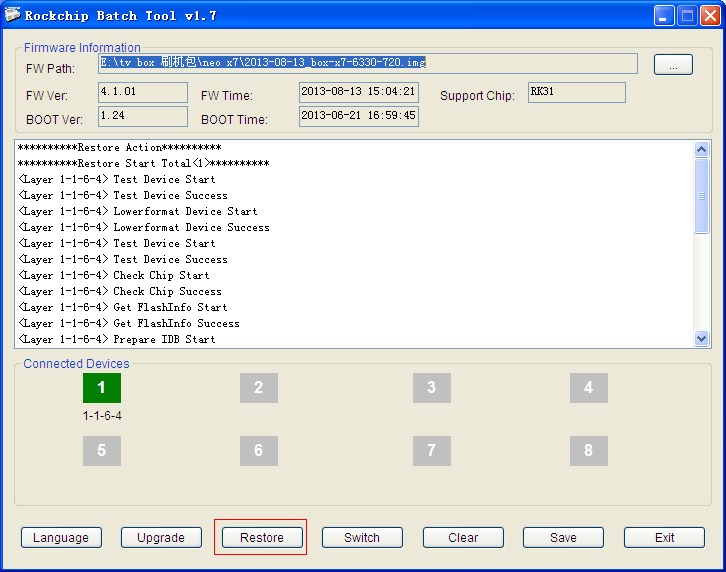Minimize the Rockchip Batch Tool window
Screen dimensions: 726x572
click(x=664, y=16)
